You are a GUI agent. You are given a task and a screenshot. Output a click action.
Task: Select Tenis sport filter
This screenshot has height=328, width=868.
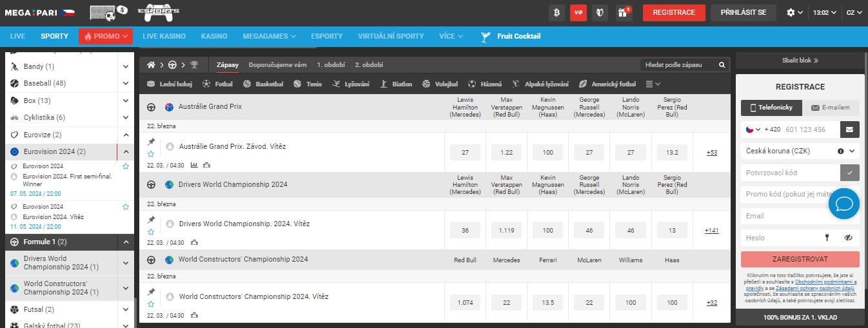tap(307, 84)
